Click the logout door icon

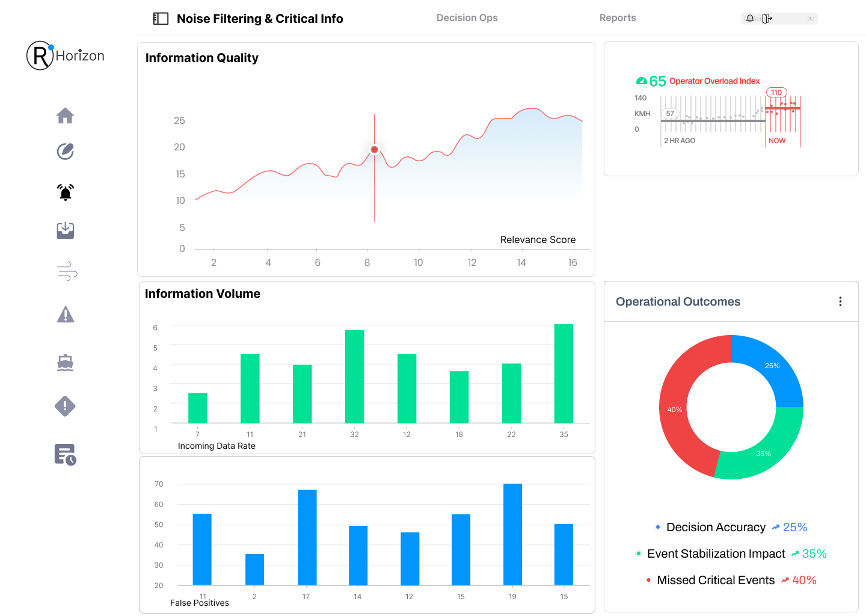[x=767, y=19]
